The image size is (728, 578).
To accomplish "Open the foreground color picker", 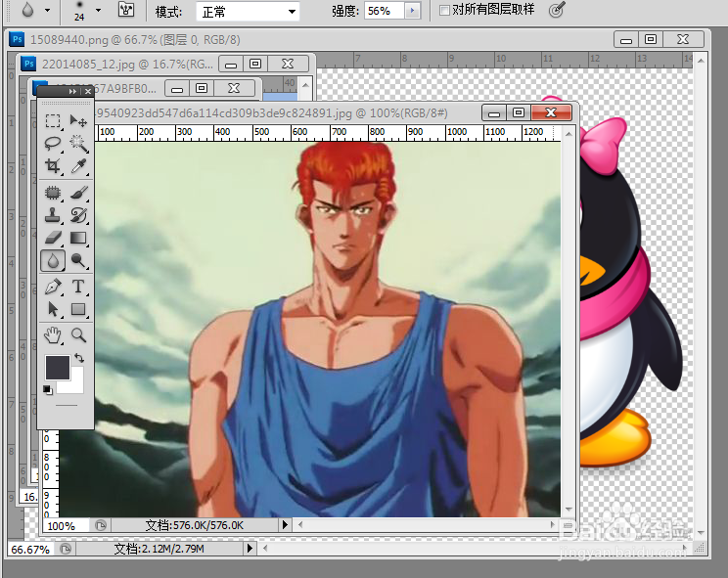I will click(57, 367).
